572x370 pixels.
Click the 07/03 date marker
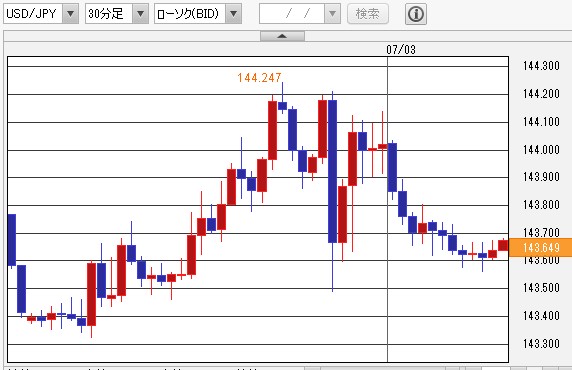[x=401, y=50]
